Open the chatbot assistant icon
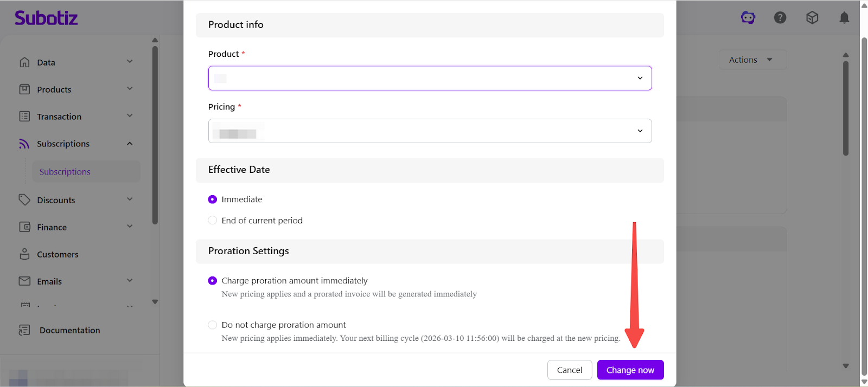Image resolution: width=868 pixels, height=387 pixels. pyautogui.click(x=748, y=18)
